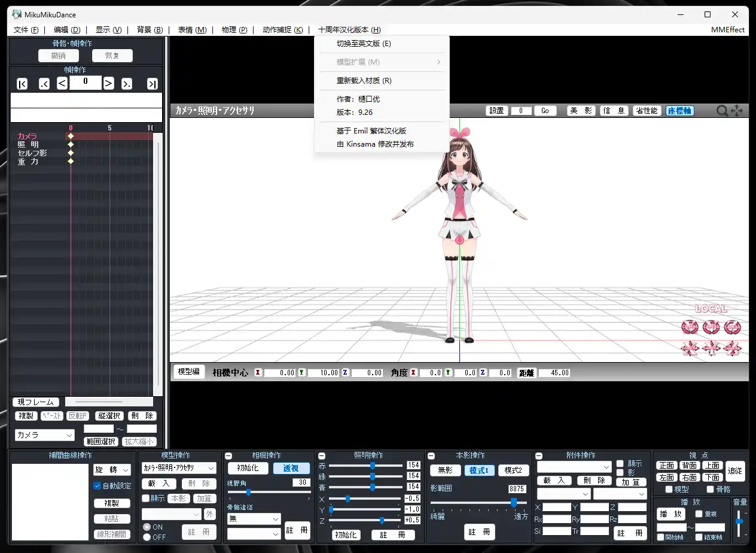Screen dimensions: 756x553
Task: Enable 骨骼 checkbox under 視点
Action: (x=710, y=489)
